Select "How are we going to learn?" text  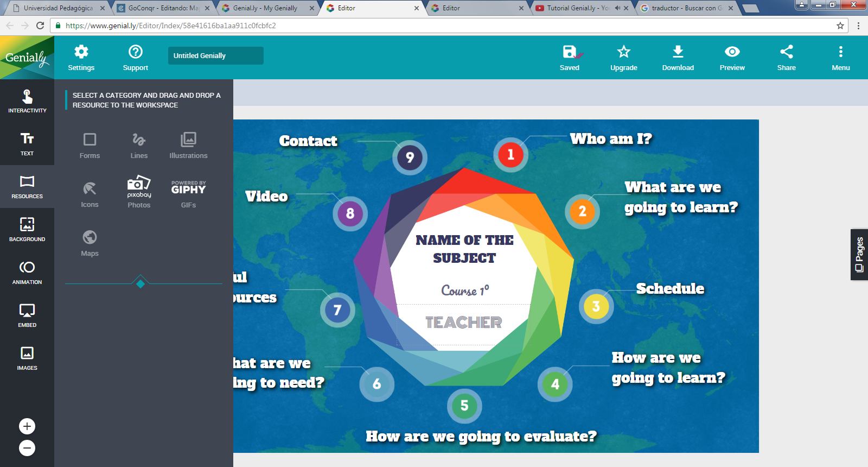point(668,368)
